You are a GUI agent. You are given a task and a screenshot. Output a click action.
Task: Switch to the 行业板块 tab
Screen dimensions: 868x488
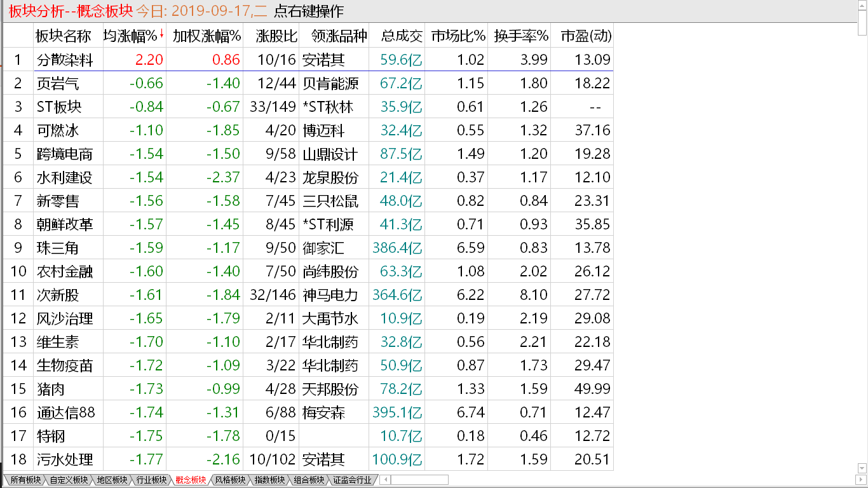tap(151, 480)
